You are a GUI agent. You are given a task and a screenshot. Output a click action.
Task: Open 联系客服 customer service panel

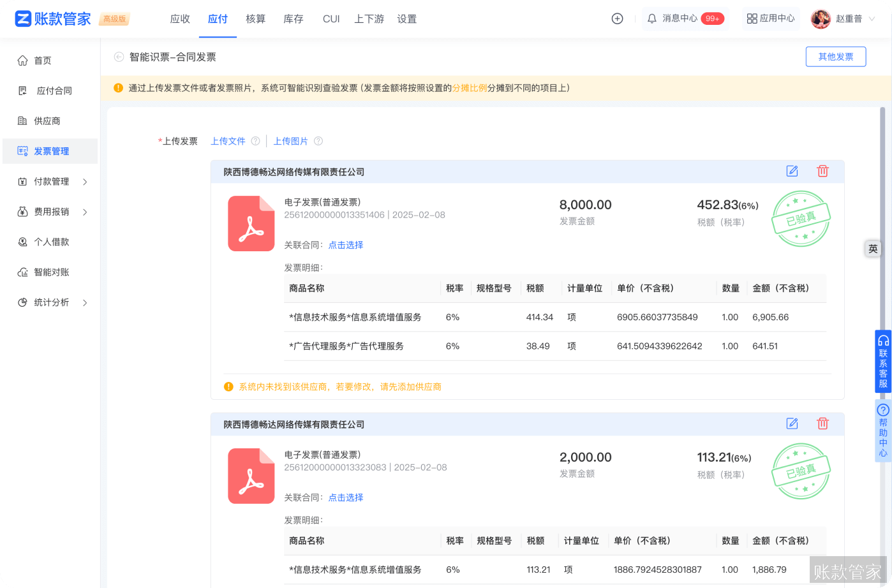[x=883, y=360]
